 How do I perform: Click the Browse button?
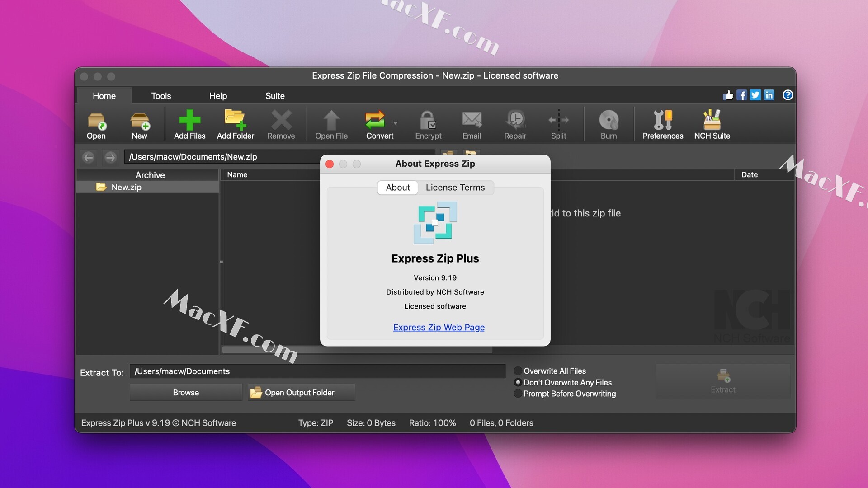[186, 393]
